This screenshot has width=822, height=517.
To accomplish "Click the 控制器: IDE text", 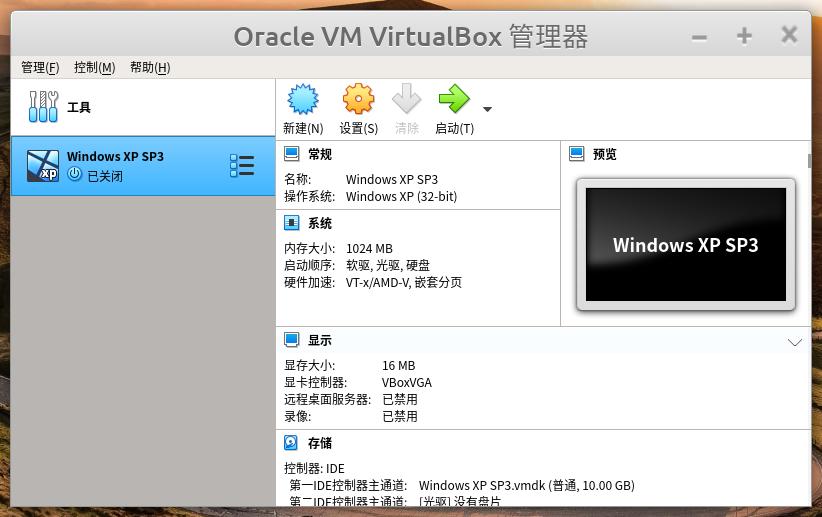I will point(314,468).
